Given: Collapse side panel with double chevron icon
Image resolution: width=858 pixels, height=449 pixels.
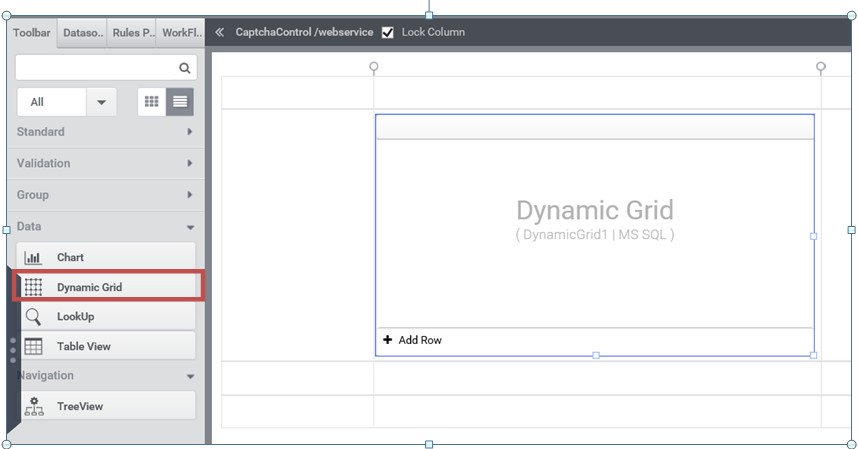Looking at the screenshot, I should point(219,32).
